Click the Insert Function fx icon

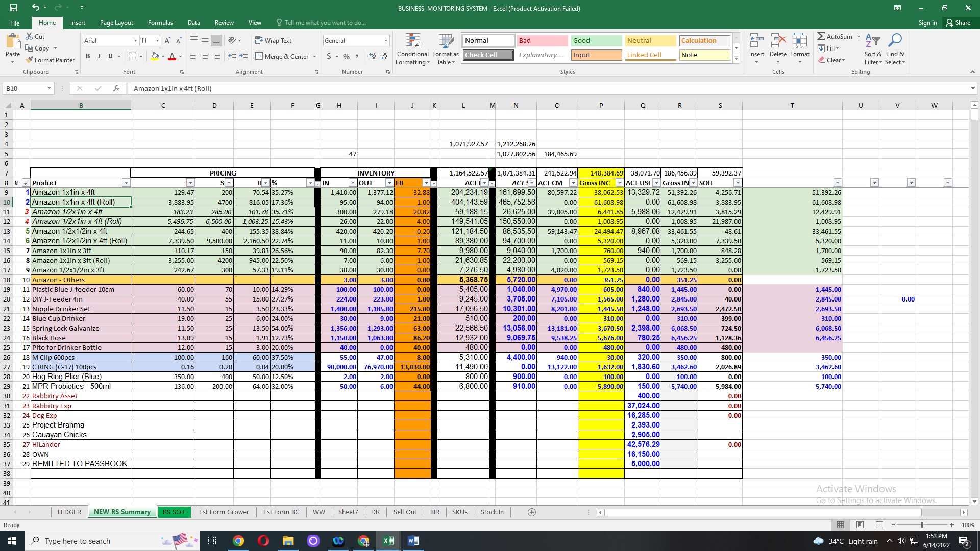pos(116,88)
